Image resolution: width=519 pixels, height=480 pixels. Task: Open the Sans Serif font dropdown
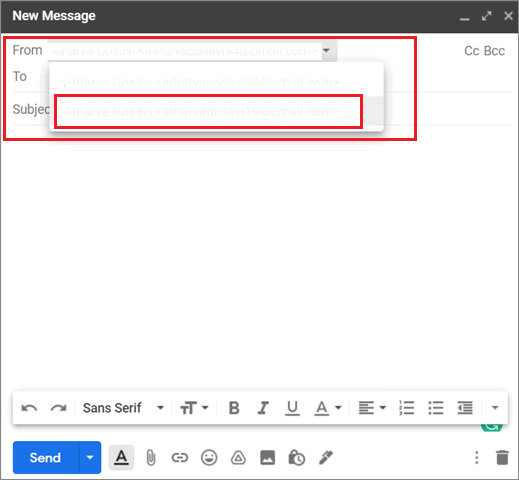(123, 408)
